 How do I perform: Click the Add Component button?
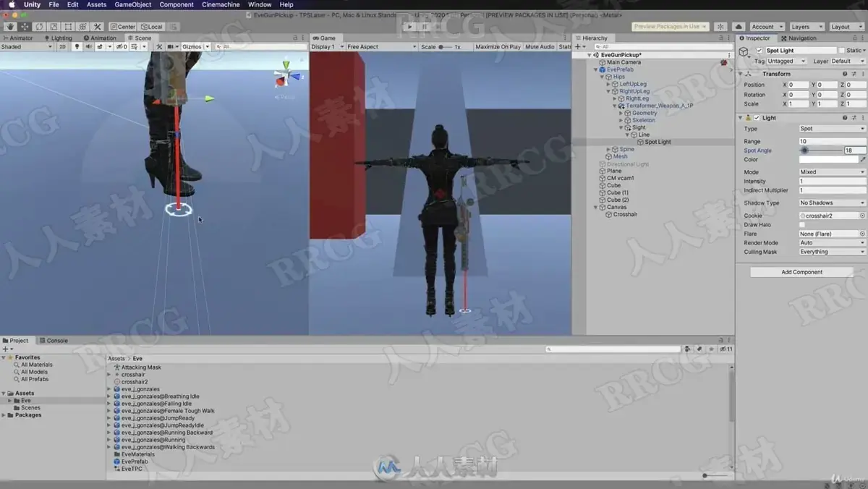coord(801,272)
